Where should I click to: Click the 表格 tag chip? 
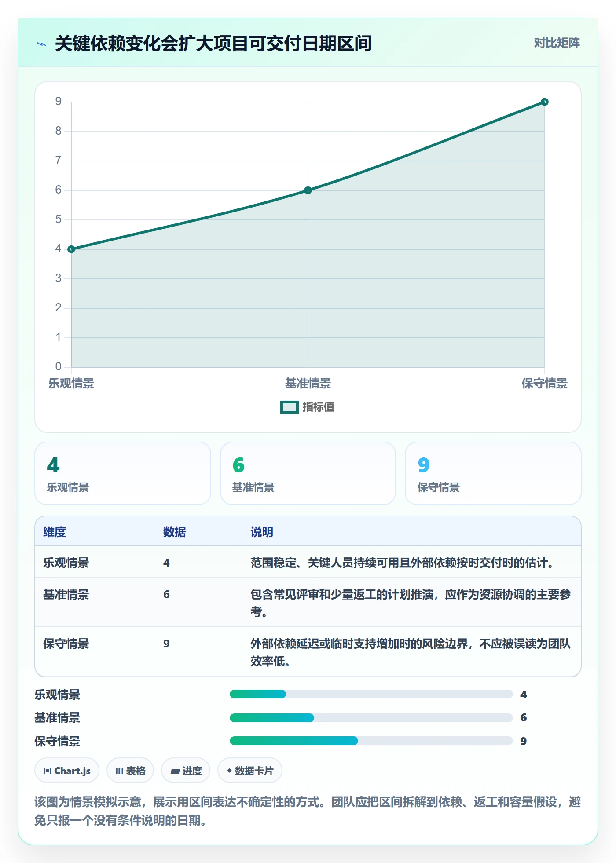130,771
